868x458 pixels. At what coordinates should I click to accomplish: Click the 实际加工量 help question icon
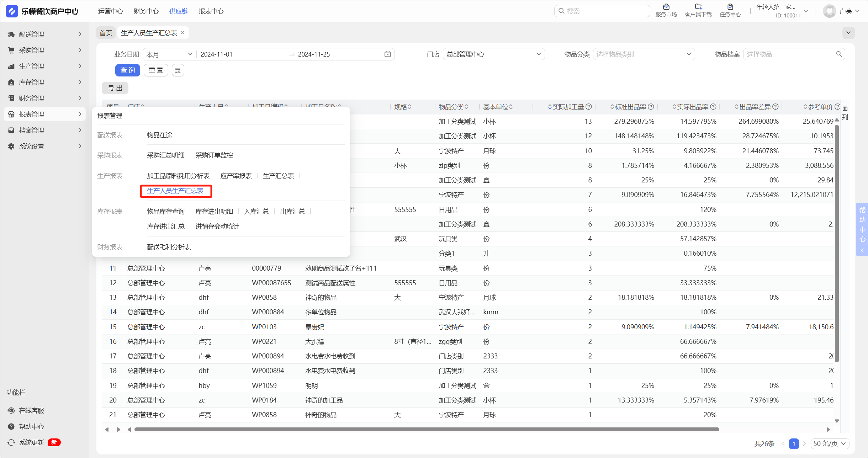tap(589, 107)
